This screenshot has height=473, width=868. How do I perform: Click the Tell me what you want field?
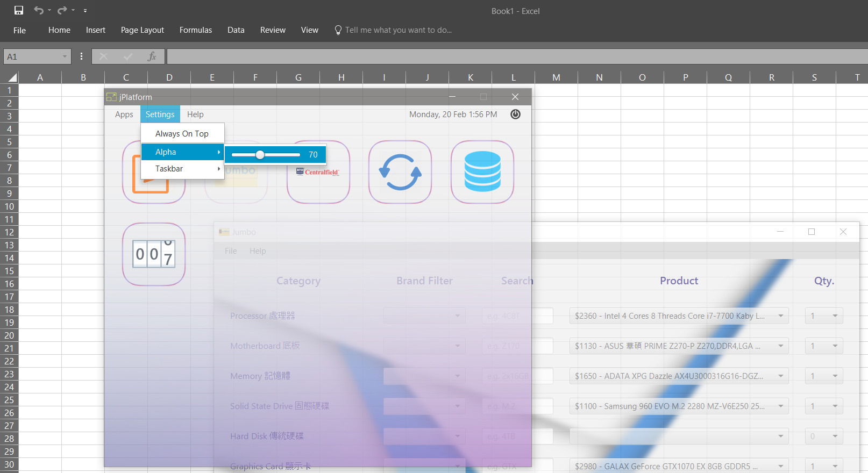pyautogui.click(x=399, y=30)
